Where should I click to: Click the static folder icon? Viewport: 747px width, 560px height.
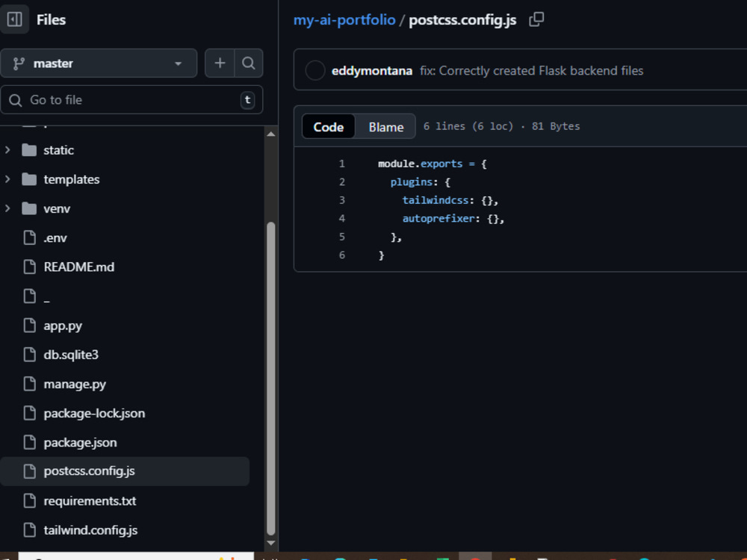coord(29,150)
